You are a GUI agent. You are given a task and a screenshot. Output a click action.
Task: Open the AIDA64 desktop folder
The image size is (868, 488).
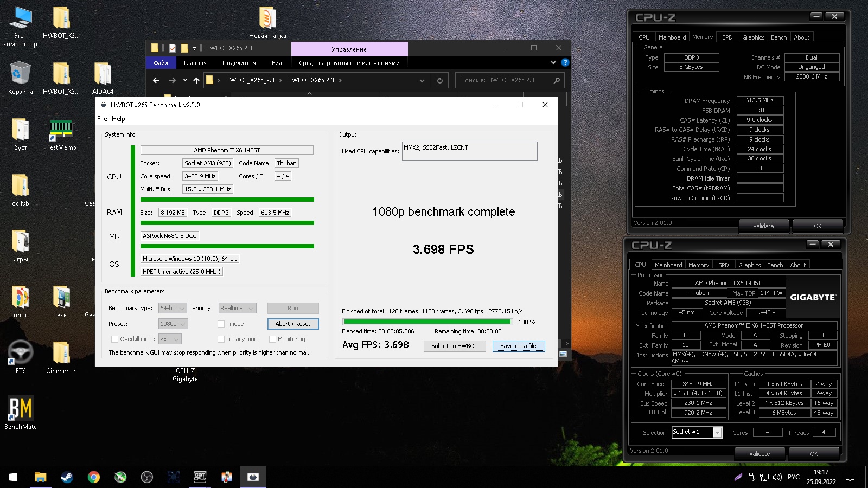pos(103,79)
